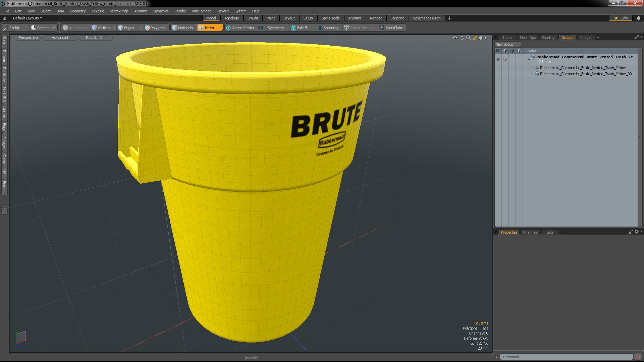644x362 pixels.
Task: Open Properties panel settings gear
Action: (x=637, y=232)
